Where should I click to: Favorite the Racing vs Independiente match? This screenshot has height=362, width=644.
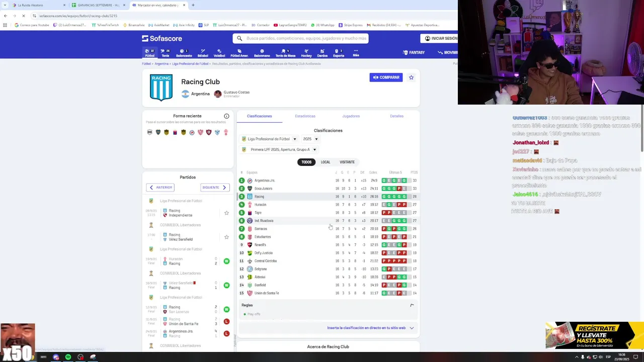point(226,213)
